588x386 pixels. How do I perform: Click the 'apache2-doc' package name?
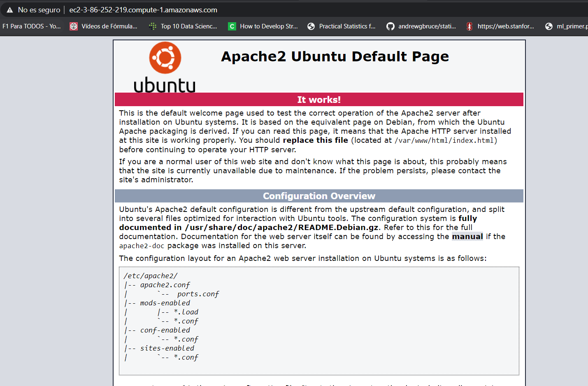[142, 246]
